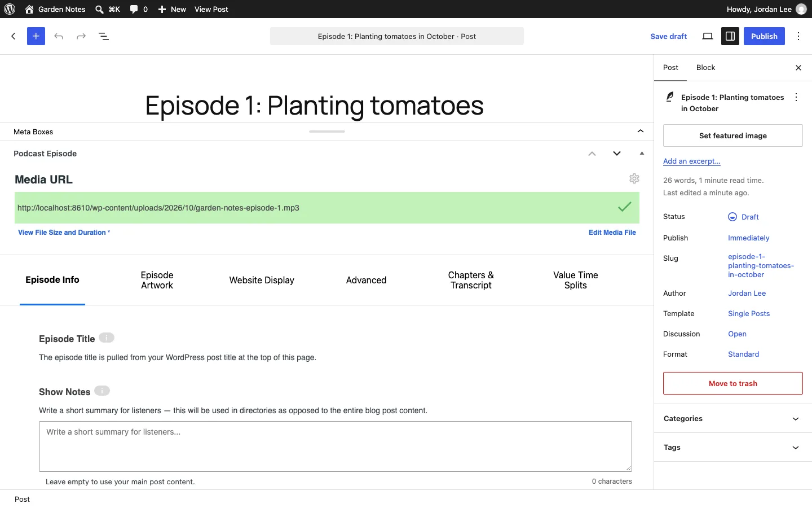This screenshot has height=508, width=812.
Task: Click View Post in admin bar
Action: click(211, 9)
